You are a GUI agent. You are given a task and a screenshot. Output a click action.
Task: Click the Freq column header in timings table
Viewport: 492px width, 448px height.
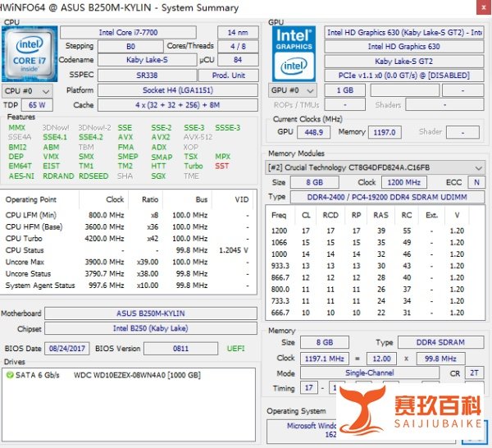280,215
